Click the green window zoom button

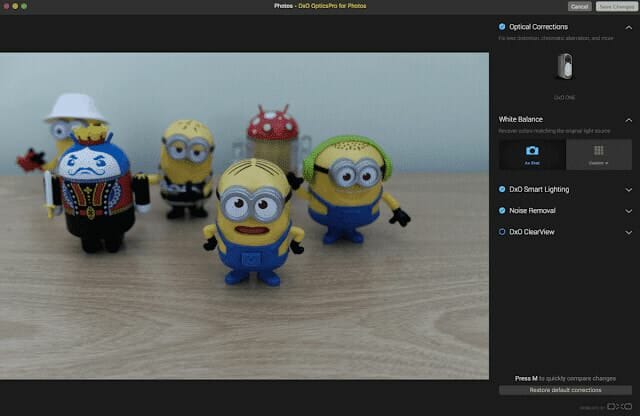[24, 6]
